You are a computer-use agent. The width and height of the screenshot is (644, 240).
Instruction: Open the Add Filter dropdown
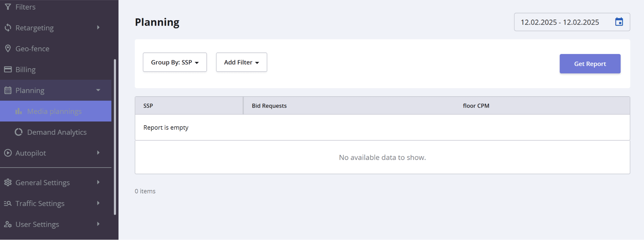point(241,62)
